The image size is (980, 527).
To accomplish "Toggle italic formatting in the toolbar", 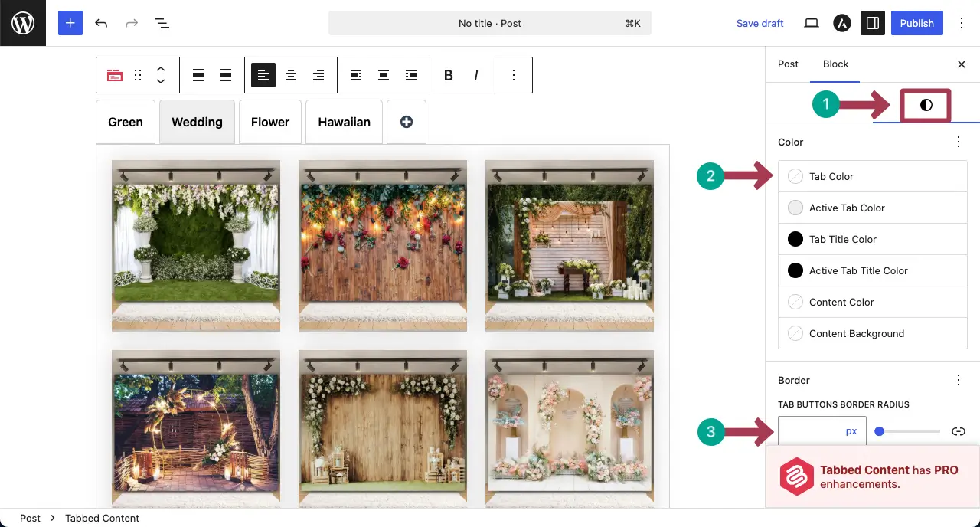I will (x=475, y=75).
